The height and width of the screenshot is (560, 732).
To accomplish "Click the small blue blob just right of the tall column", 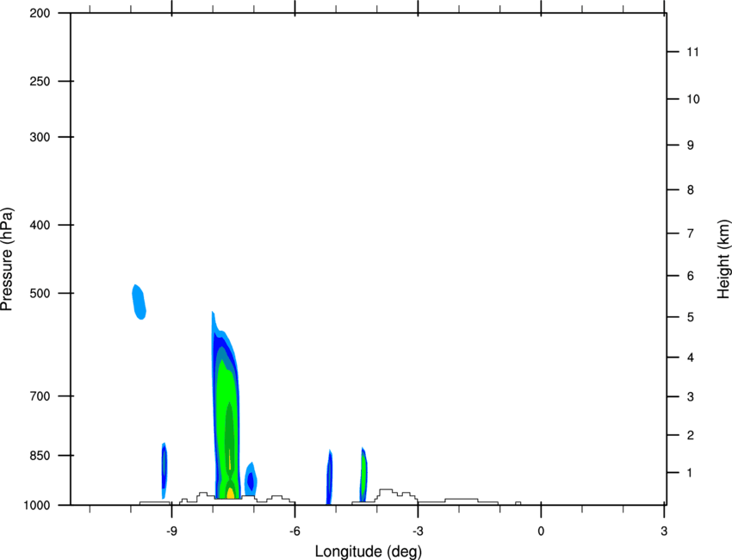I will [x=251, y=480].
